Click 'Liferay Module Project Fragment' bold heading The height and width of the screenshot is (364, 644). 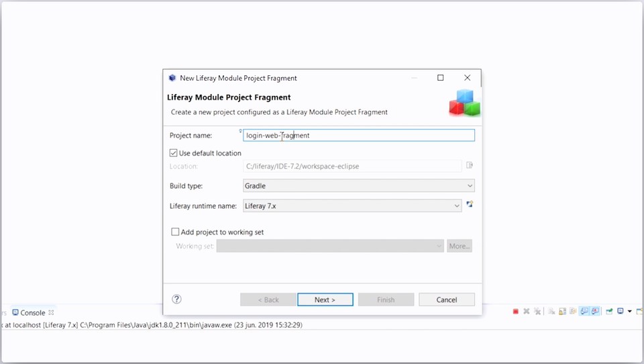click(x=229, y=97)
